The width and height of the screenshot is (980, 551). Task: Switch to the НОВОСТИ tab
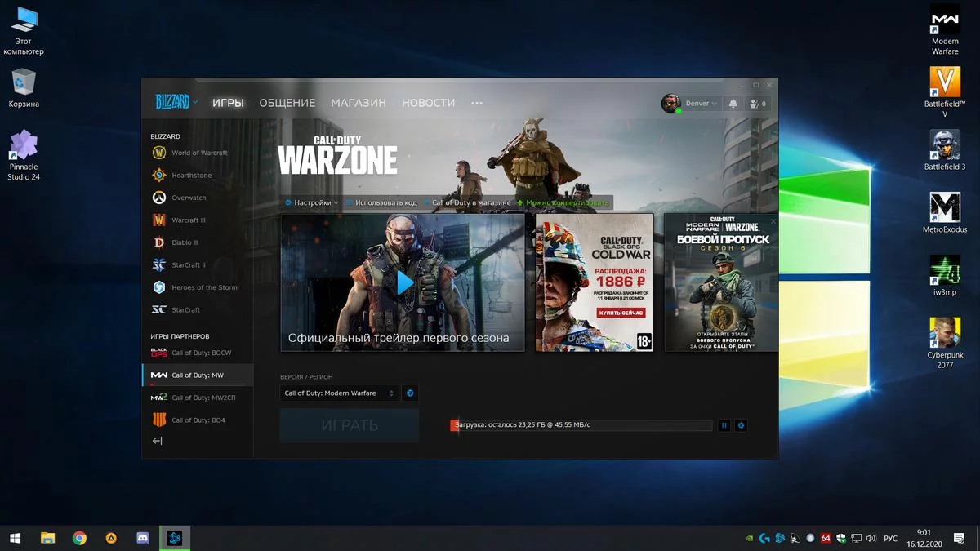[429, 103]
